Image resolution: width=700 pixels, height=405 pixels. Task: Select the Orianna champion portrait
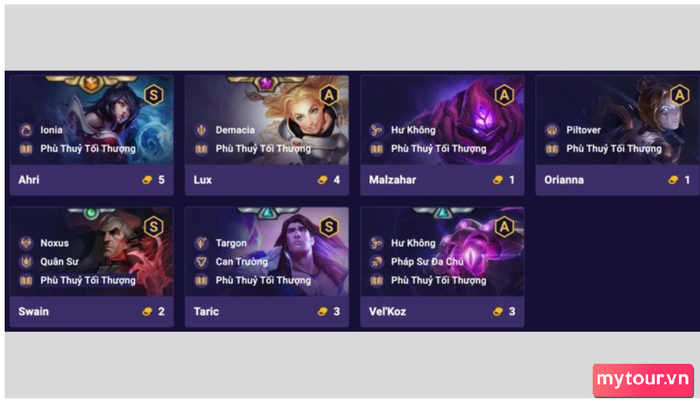(x=617, y=120)
